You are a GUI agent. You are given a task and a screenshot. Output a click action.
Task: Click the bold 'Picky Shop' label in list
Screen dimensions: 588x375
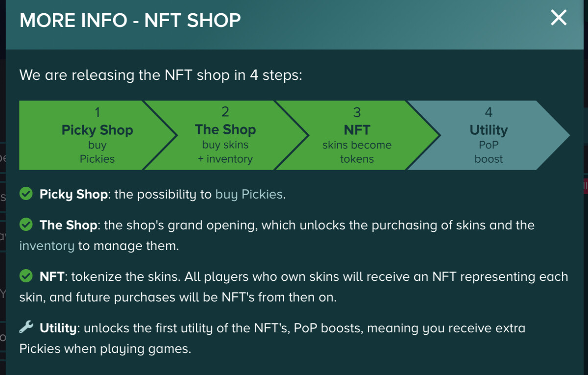[x=73, y=195]
